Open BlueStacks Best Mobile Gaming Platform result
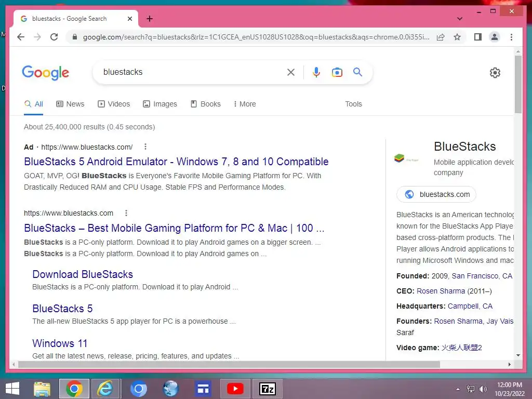This screenshot has height=399, width=532. point(174,228)
